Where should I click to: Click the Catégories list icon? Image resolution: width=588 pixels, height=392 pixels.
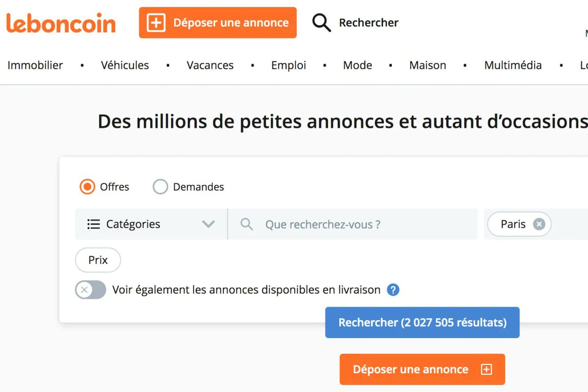(93, 224)
